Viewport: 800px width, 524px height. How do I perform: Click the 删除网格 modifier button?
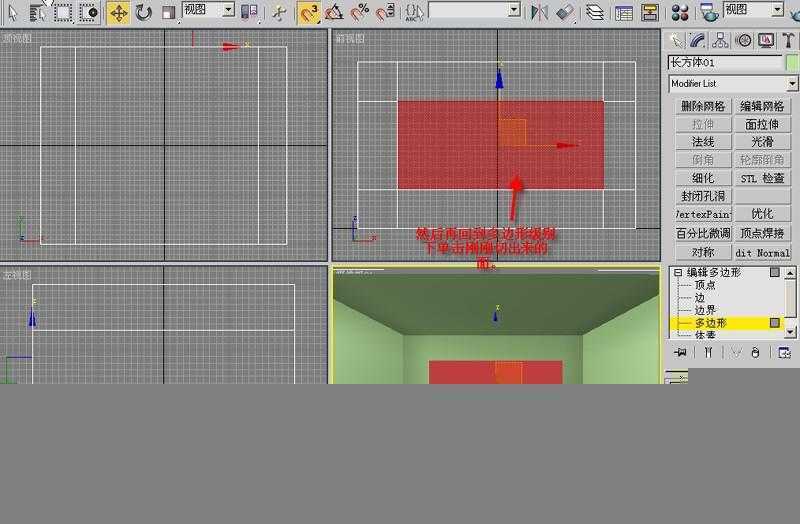703,106
